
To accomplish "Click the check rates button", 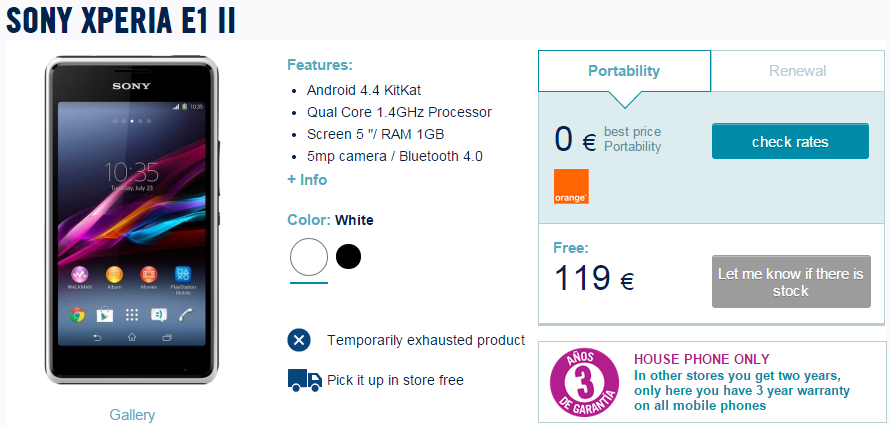I will pos(790,141).
